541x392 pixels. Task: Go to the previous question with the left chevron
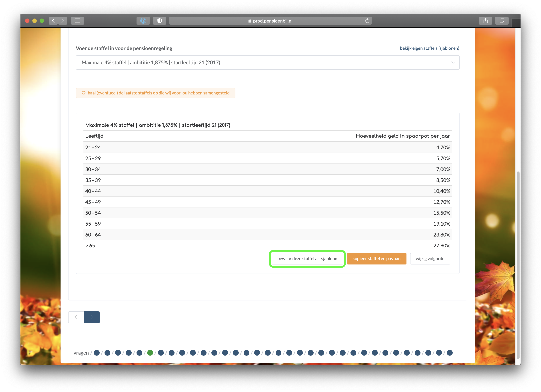tap(76, 317)
